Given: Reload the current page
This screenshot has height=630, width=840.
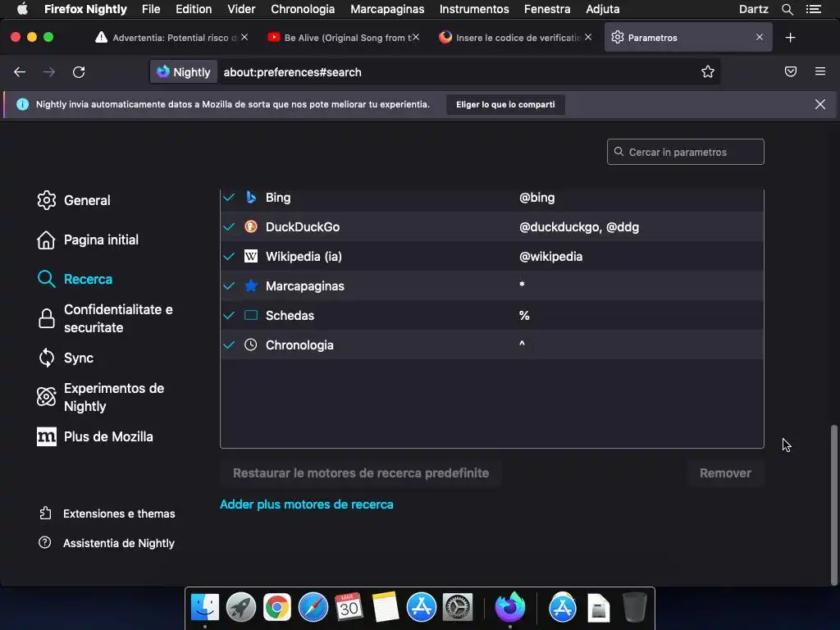Looking at the screenshot, I should pos(79,72).
